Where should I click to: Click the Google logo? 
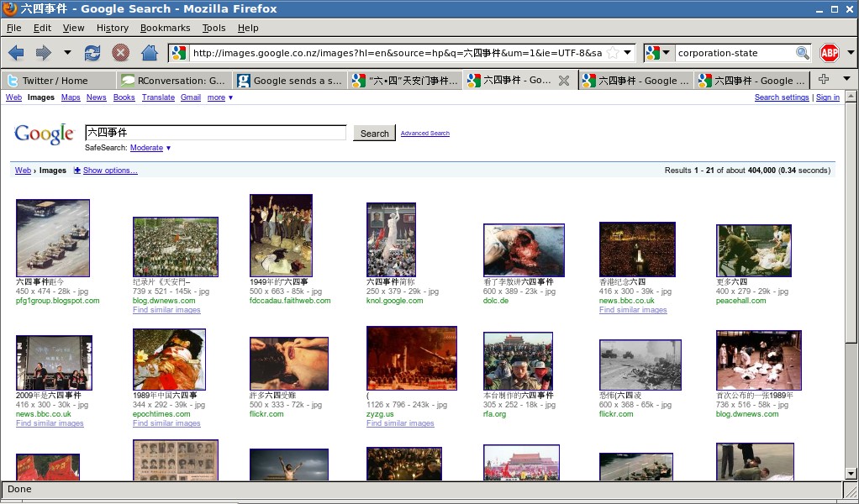pyautogui.click(x=45, y=134)
